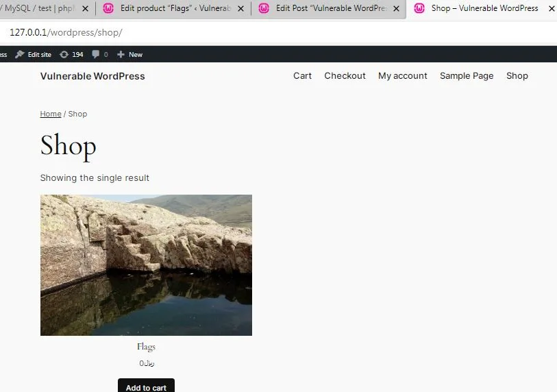
Task: Open the Cart navigation link
Action: coord(302,76)
